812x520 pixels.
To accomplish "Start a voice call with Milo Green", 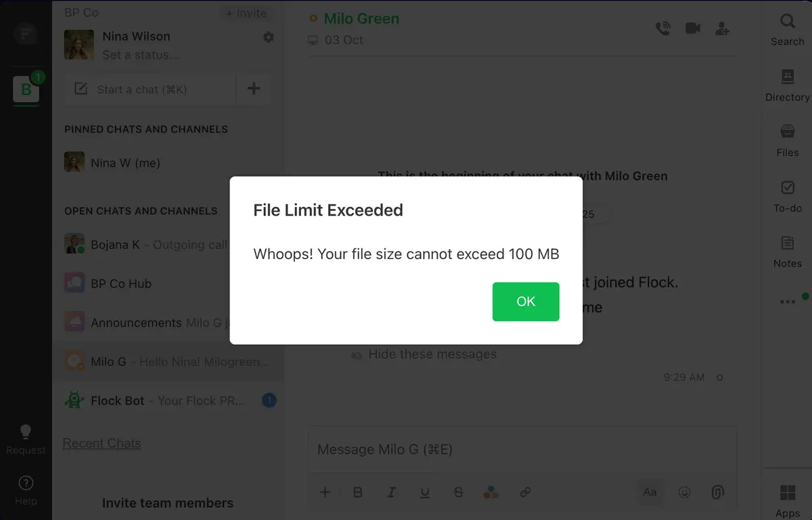I will [x=663, y=28].
